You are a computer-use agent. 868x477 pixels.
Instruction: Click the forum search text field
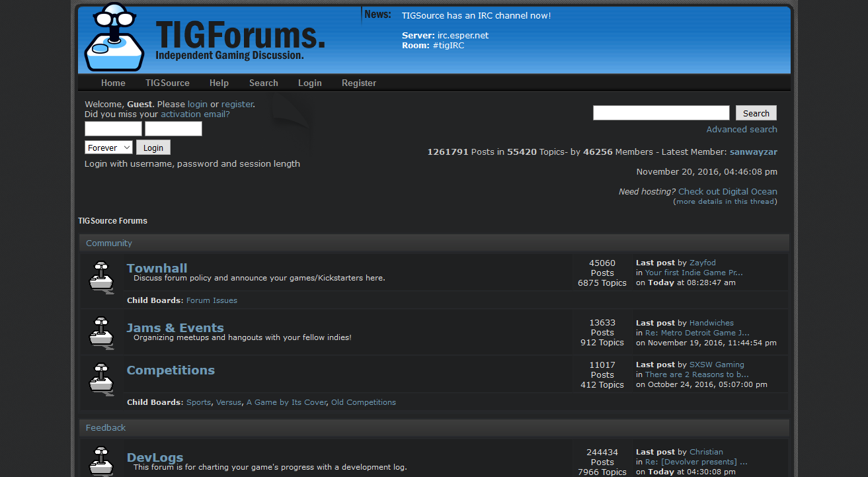coord(660,113)
